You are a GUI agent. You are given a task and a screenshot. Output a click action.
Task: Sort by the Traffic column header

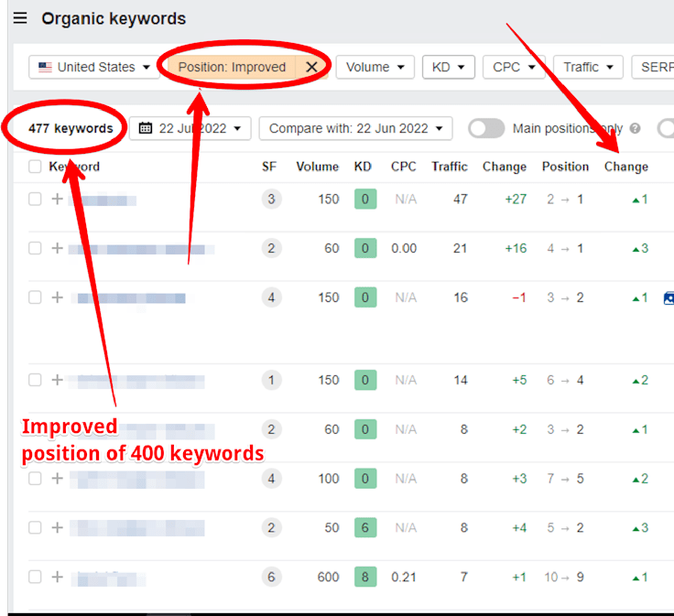click(x=450, y=167)
